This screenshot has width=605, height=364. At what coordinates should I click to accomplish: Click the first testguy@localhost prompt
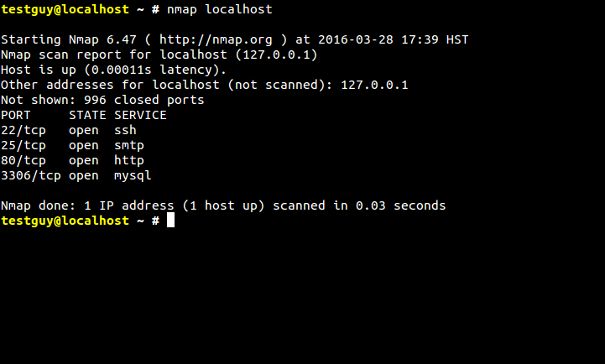[x=65, y=9]
